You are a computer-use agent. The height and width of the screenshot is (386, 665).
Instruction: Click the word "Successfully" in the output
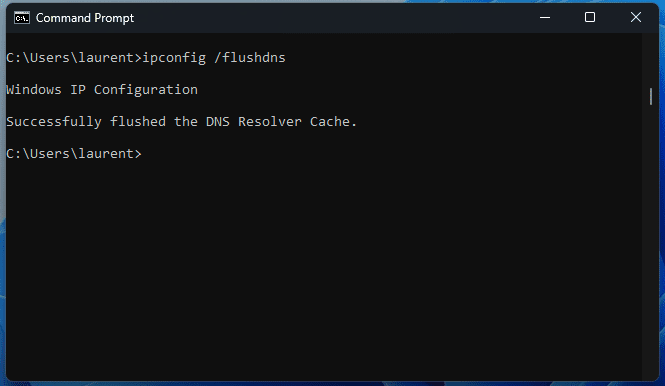click(54, 122)
